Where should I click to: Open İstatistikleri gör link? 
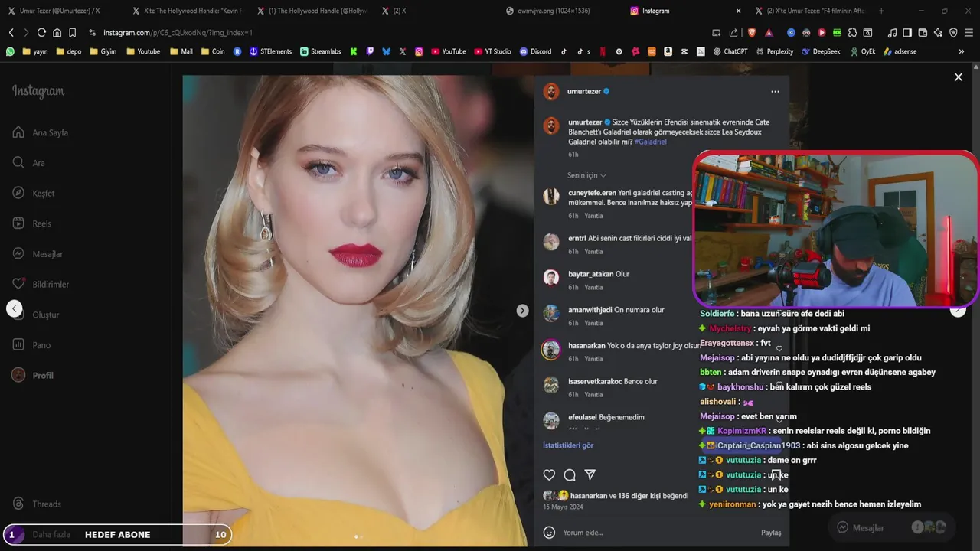(x=568, y=445)
